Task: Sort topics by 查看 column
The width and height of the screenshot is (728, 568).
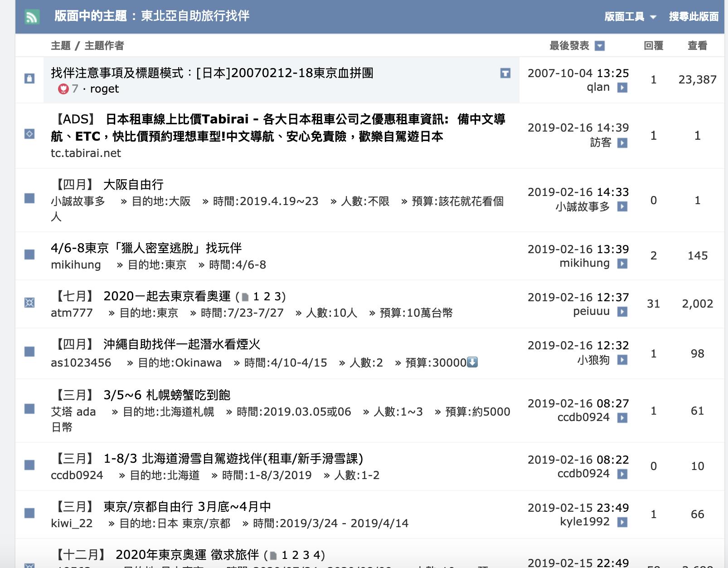Action: [x=697, y=46]
